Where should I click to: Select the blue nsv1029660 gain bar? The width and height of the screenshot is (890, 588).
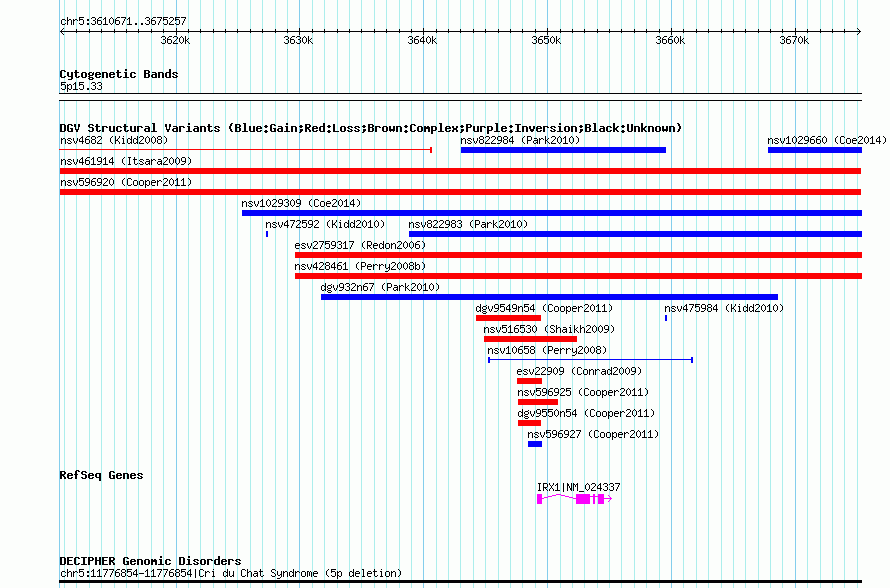(x=815, y=150)
